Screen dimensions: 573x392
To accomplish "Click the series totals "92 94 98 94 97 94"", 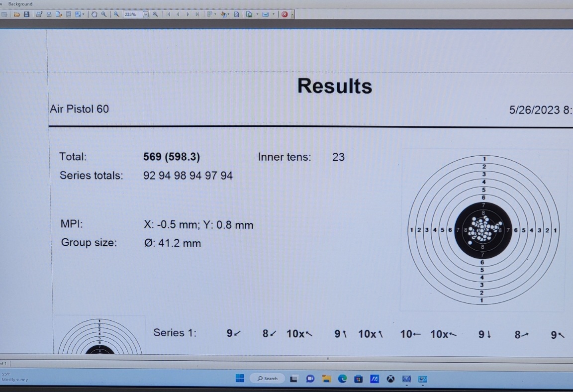I will click(x=188, y=176).
